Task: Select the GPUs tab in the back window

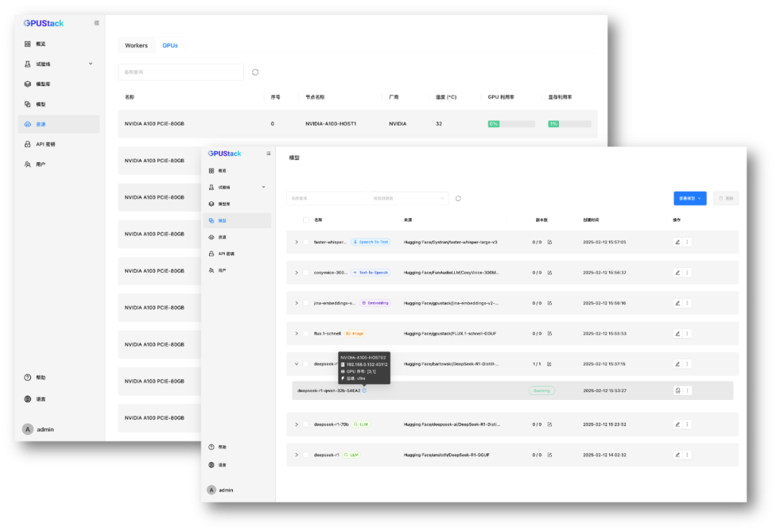Action: (170, 45)
